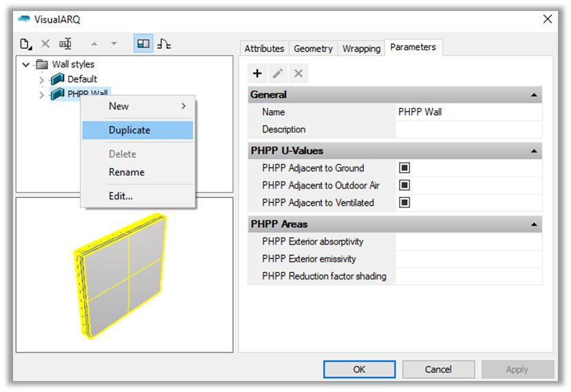Click the empty Description value field
The width and height of the screenshot is (571, 392).
tap(468, 129)
